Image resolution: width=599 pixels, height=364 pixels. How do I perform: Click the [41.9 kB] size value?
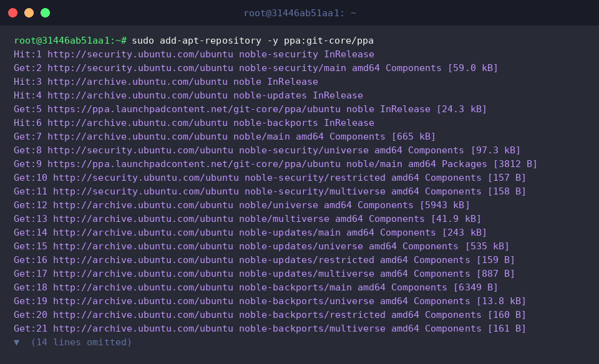pos(455,219)
